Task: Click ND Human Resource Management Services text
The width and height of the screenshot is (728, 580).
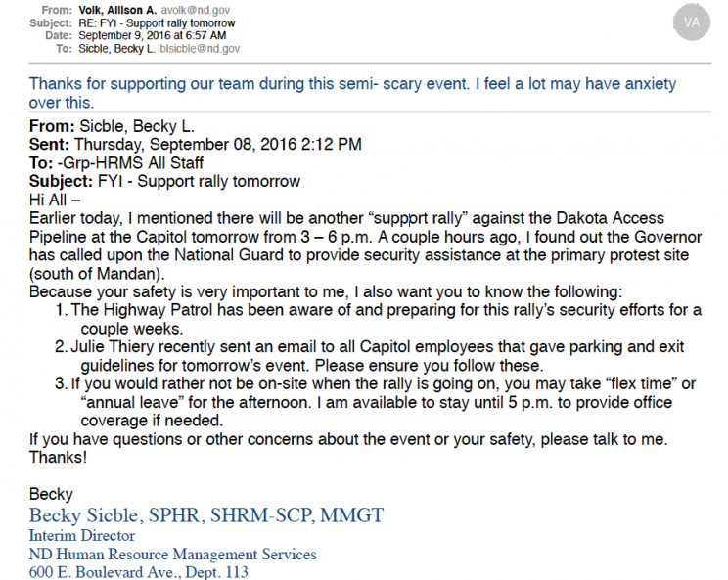Action: (172, 555)
